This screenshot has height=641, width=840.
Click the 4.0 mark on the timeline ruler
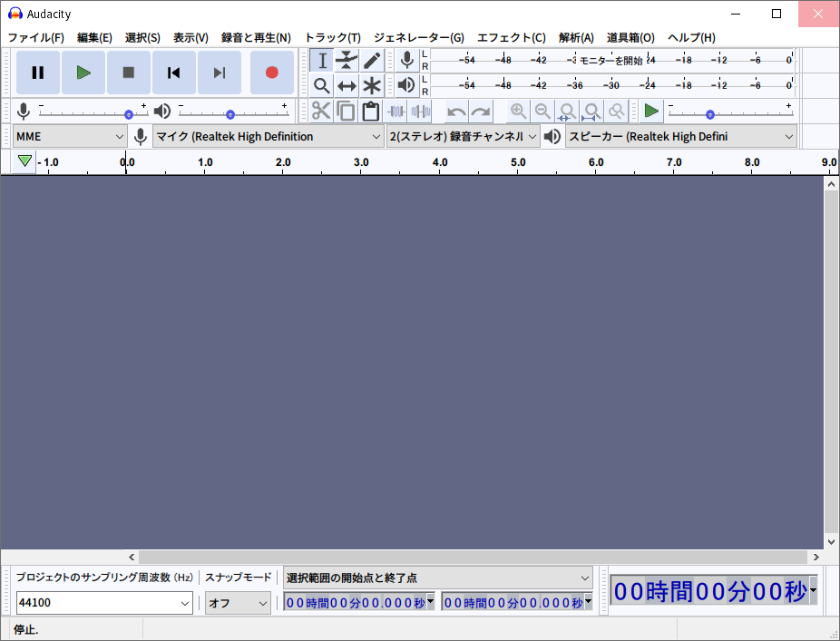(440, 161)
